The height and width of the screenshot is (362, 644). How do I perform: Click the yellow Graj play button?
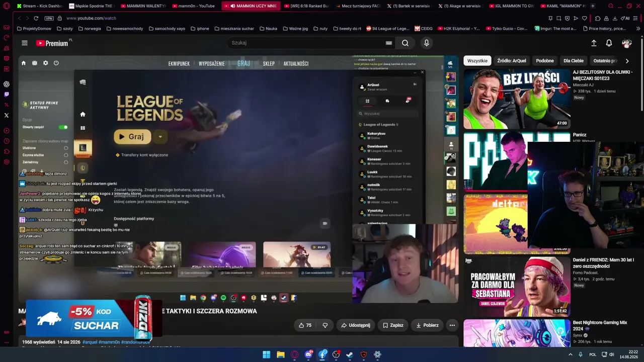click(132, 137)
